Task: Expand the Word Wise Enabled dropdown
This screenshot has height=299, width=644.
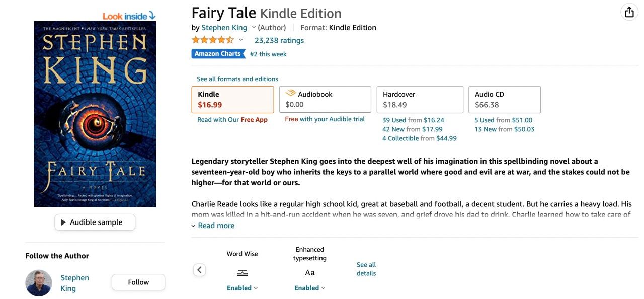Action: [x=243, y=288]
